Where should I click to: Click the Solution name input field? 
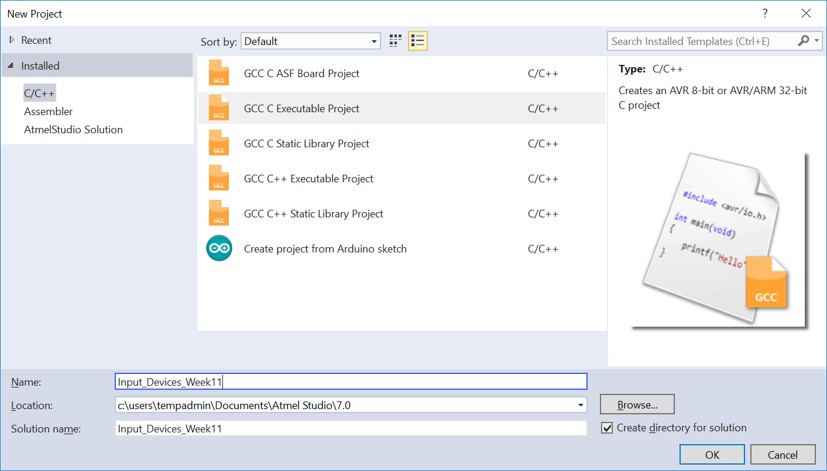(351, 428)
